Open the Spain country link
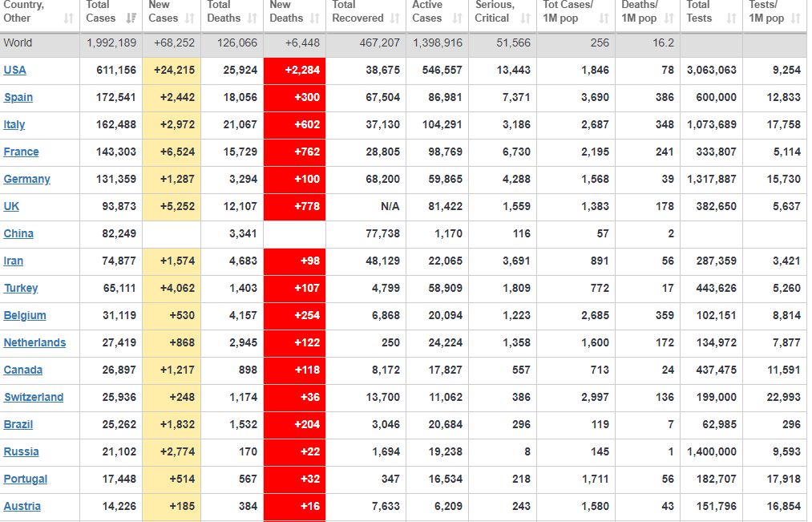Image resolution: width=812 pixels, height=522 pixels. click(18, 97)
